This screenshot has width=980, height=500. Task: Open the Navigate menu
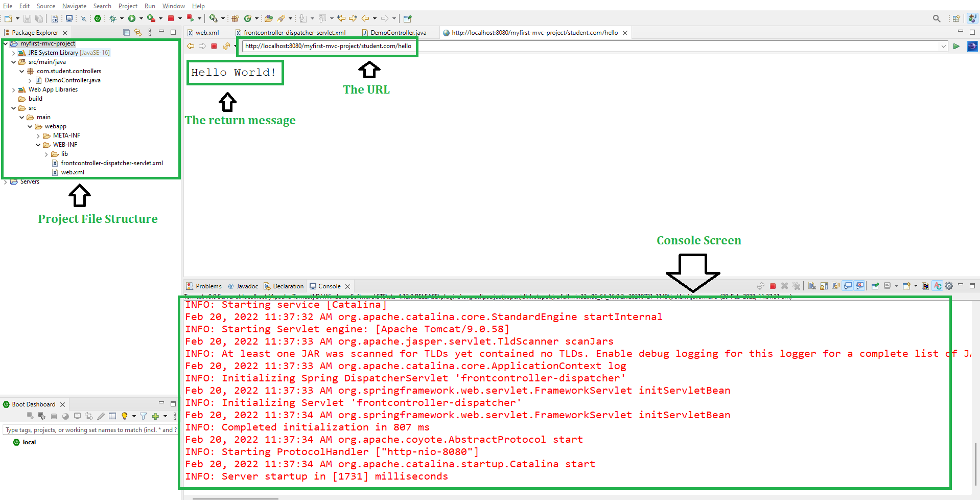pos(74,6)
